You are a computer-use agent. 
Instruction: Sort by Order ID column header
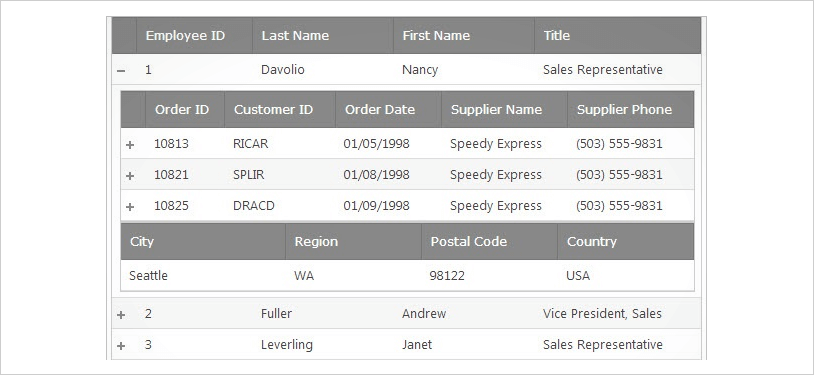tap(185, 110)
